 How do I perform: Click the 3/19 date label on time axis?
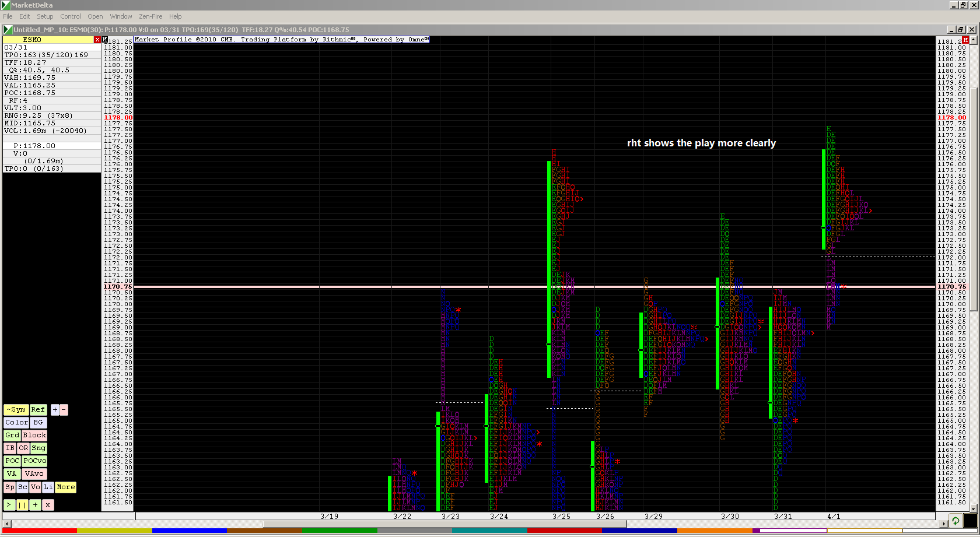tap(329, 517)
